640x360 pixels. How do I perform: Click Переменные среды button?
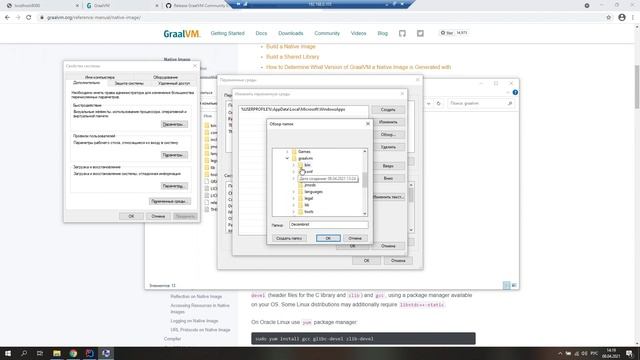tap(170, 202)
